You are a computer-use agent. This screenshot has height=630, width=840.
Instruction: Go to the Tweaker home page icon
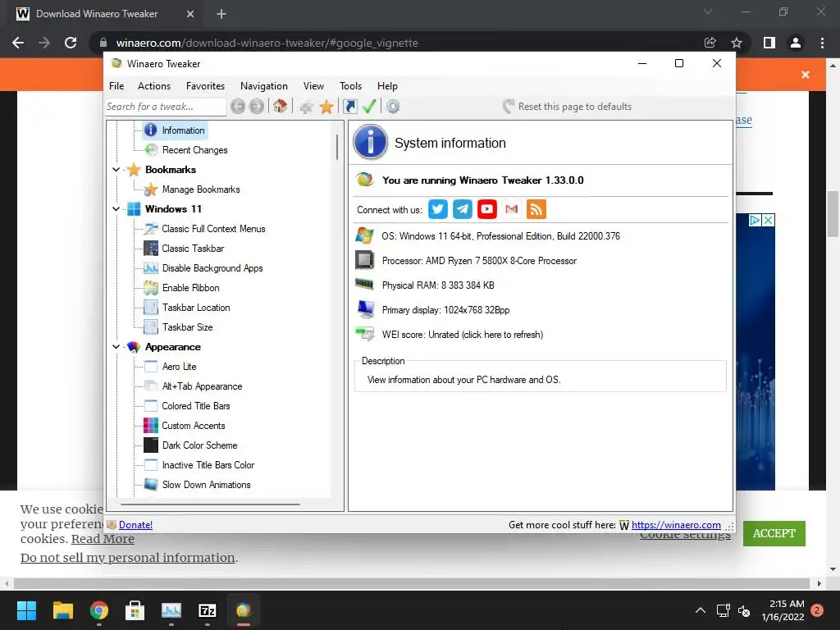(281, 106)
